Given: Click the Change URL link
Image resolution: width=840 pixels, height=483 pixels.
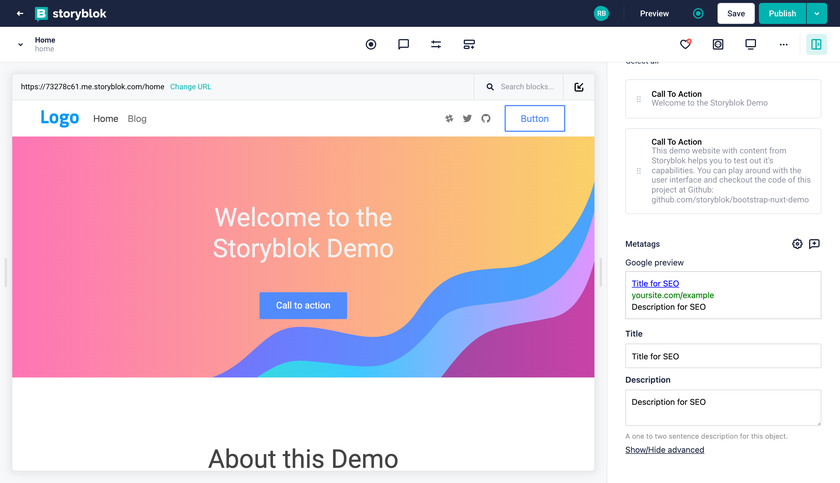Looking at the screenshot, I should [x=191, y=87].
